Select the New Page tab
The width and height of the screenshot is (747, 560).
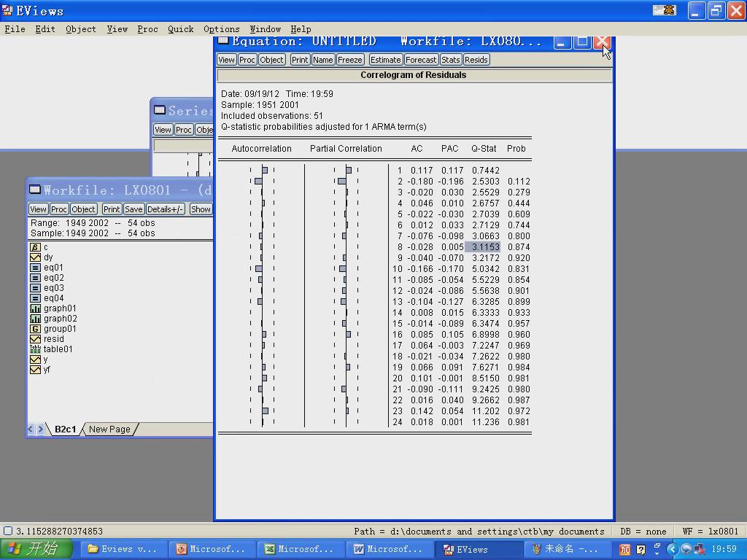109,429
